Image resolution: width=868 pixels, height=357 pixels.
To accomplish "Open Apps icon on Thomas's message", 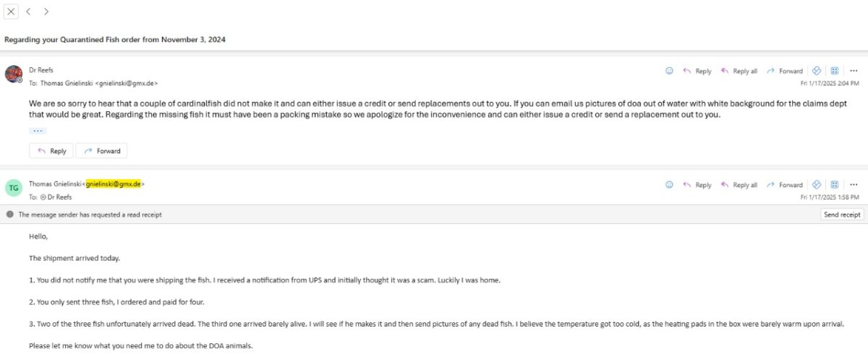I will pos(834,185).
